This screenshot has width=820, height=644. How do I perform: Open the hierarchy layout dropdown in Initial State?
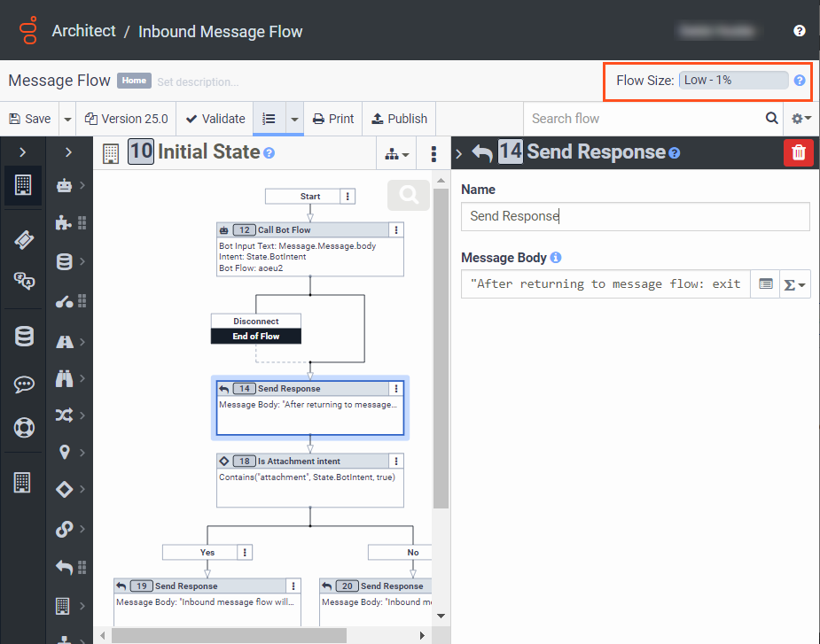click(x=397, y=154)
